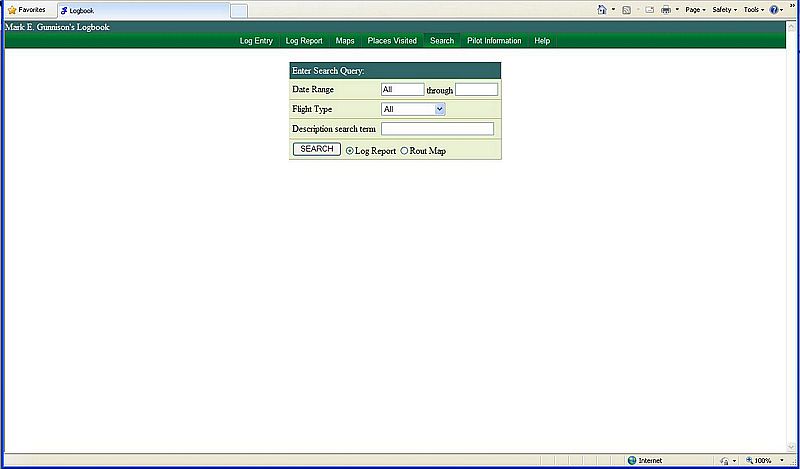Click the Internet zone globe icon

(x=632, y=461)
